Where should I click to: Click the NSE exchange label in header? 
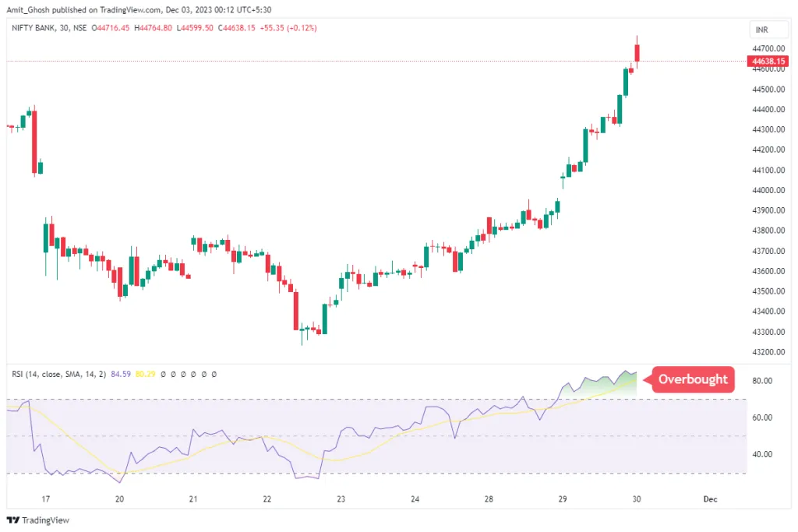click(x=79, y=28)
